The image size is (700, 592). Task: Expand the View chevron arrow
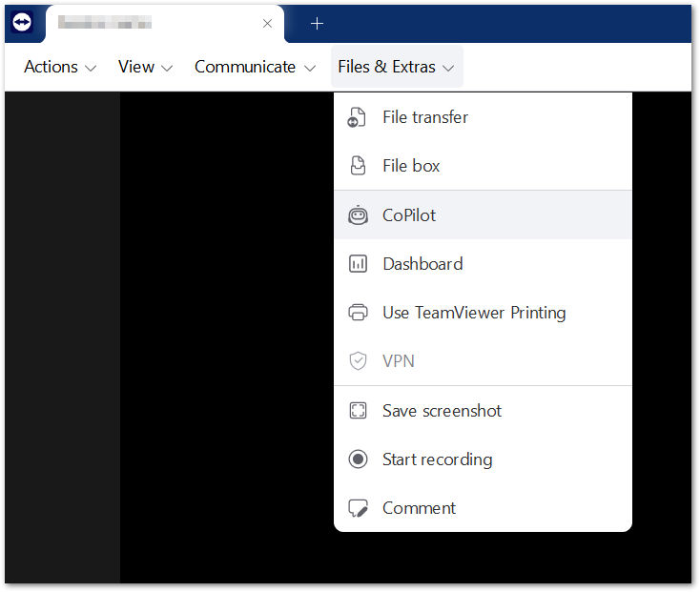point(167,69)
